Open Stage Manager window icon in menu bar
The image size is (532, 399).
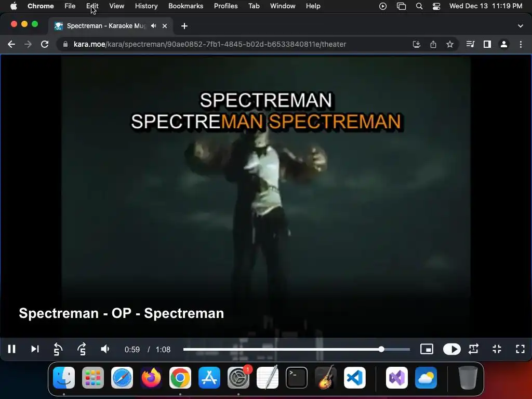[402, 6]
